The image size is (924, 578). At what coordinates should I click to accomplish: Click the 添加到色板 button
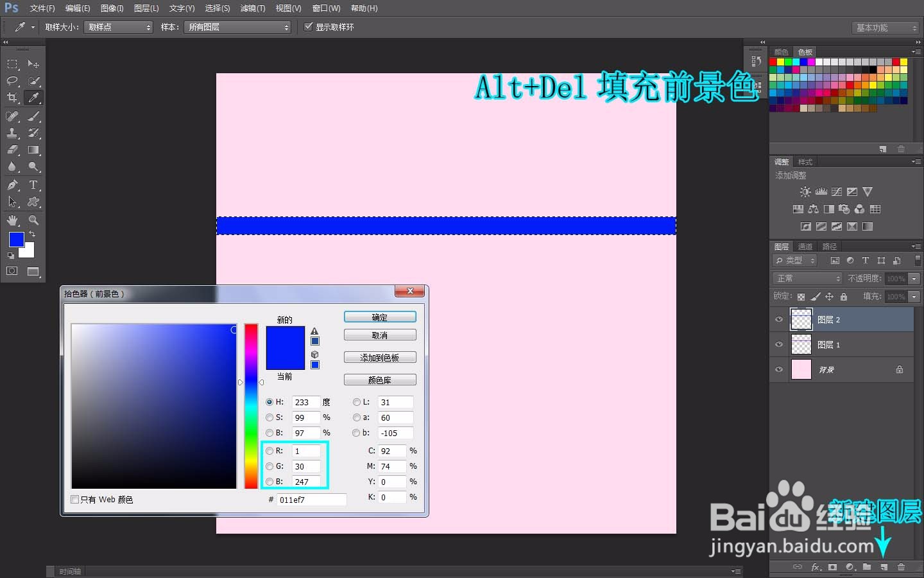tap(380, 357)
